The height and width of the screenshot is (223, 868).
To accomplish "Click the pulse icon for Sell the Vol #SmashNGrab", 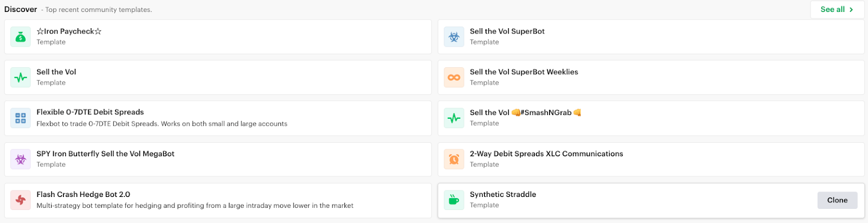I will 454,118.
